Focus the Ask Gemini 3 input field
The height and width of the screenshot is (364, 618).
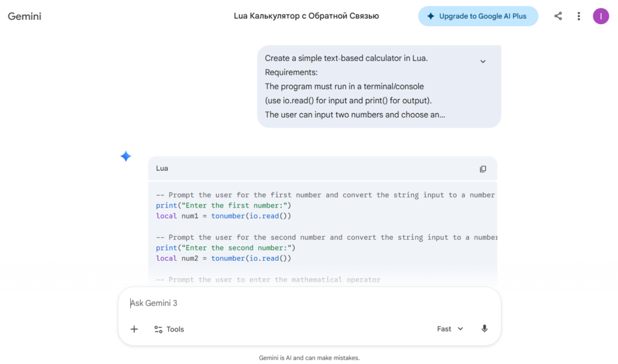[x=310, y=303]
